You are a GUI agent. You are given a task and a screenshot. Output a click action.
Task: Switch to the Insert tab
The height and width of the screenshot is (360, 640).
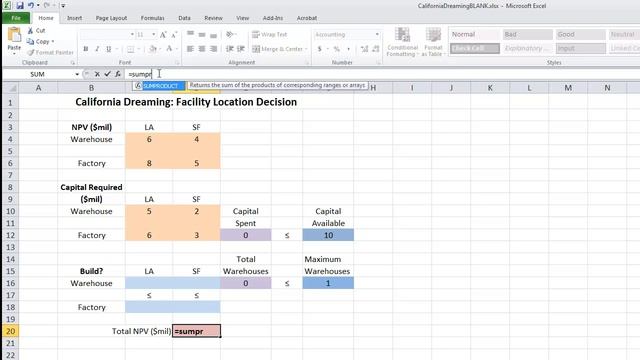[x=74, y=18]
